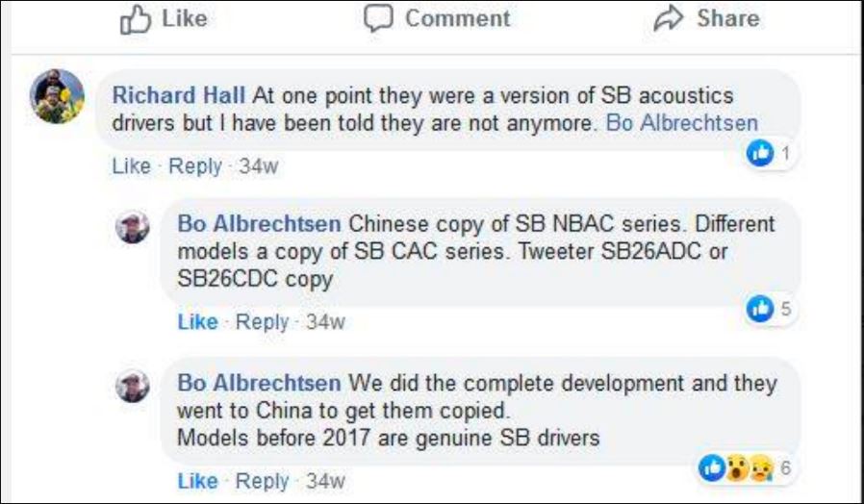864x504 pixels.
Task: View the 5 likes on Chinese copy reply
Action: (770, 308)
